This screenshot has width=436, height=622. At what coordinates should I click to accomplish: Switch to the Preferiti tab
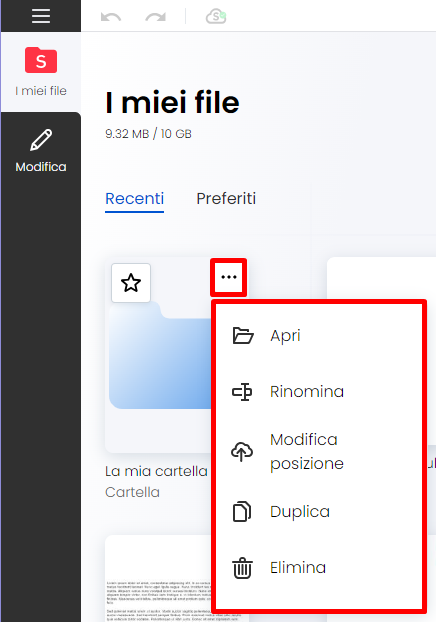[x=226, y=198]
